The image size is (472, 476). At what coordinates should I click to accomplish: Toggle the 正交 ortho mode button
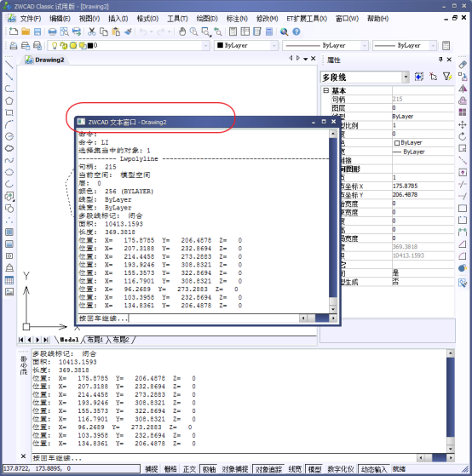(189, 469)
